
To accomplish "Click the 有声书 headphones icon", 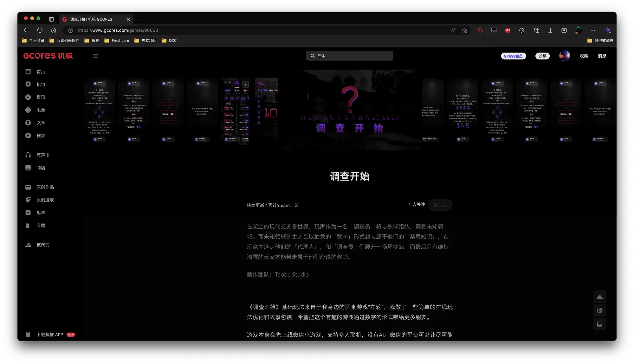I will pyautogui.click(x=28, y=155).
